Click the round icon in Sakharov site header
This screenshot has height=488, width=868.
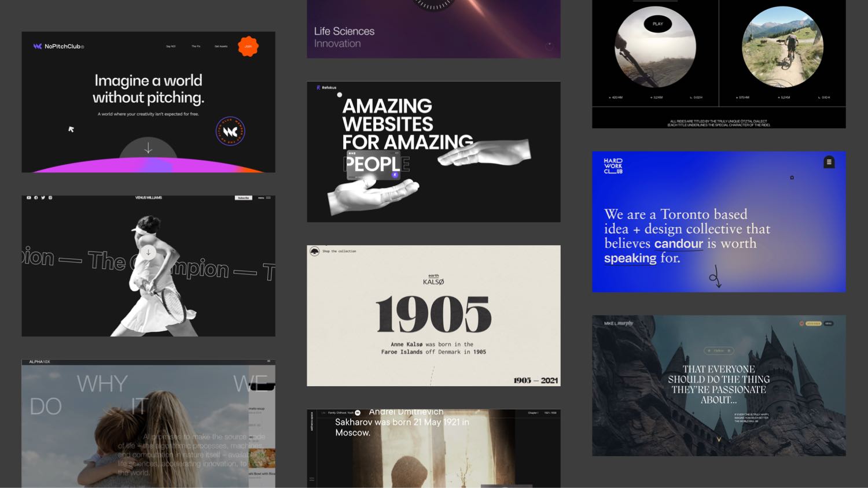click(358, 413)
